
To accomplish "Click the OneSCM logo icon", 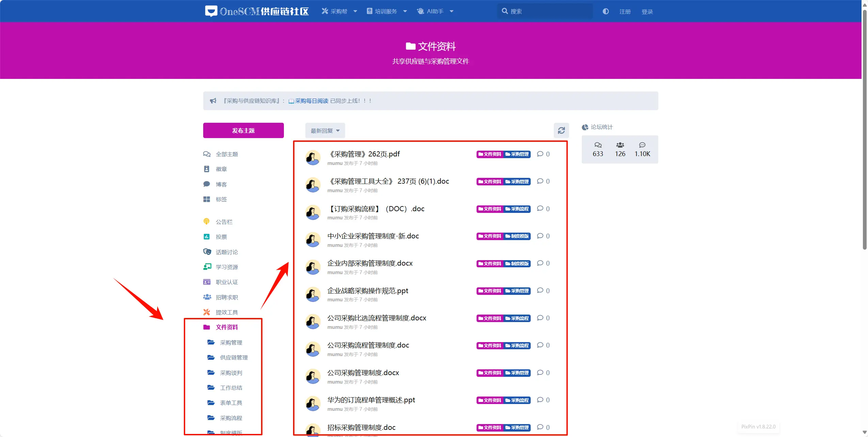I will coord(211,11).
